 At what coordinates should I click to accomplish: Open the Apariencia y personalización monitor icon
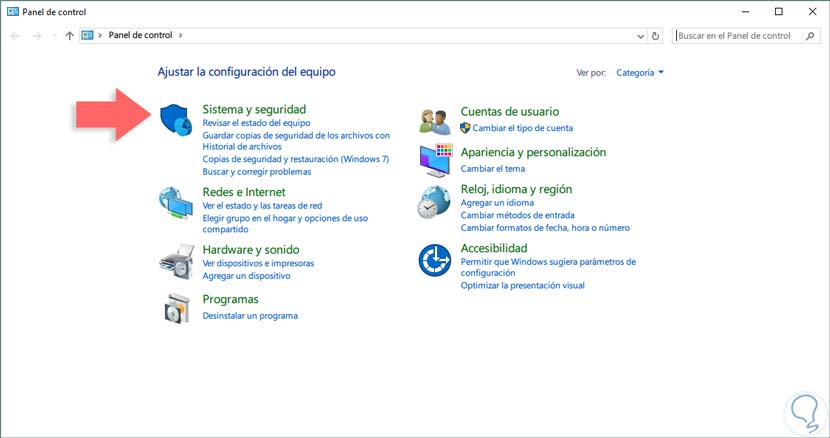tap(436, 160)
